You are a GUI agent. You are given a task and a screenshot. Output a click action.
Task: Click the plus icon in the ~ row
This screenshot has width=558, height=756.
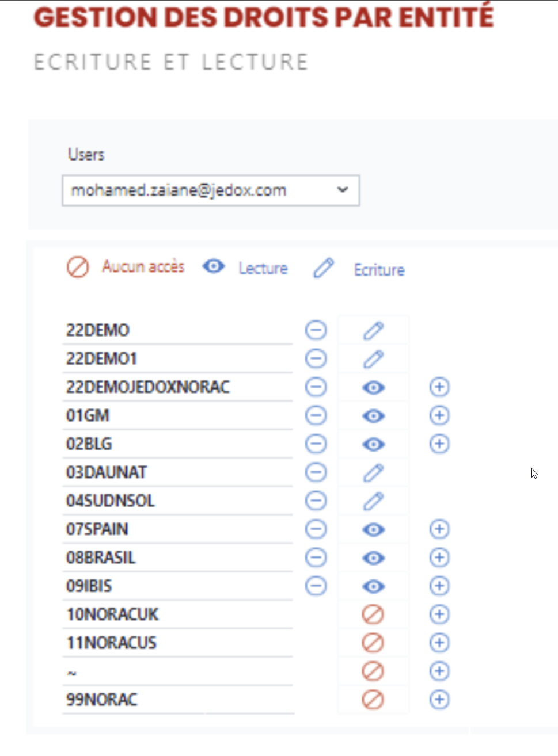[439, 671]
